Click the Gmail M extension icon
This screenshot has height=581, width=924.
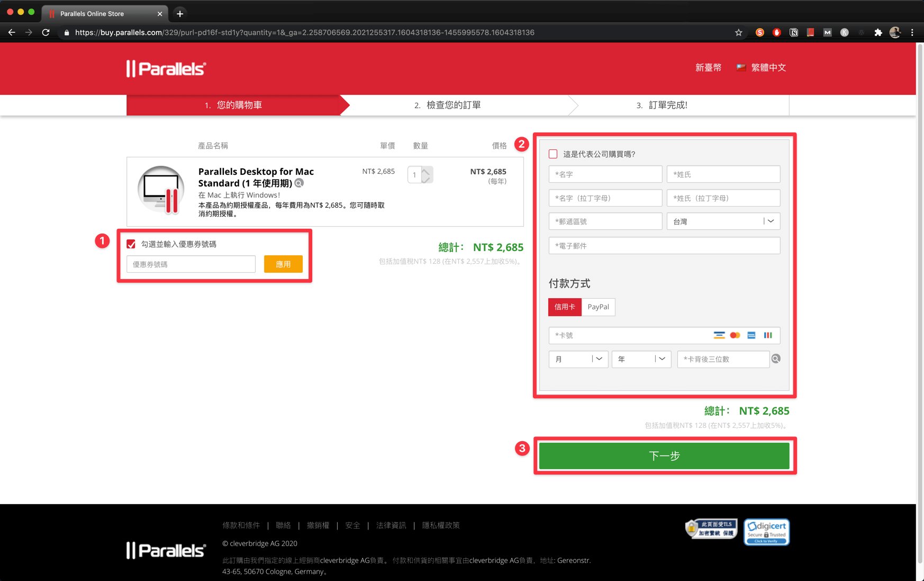828,32
